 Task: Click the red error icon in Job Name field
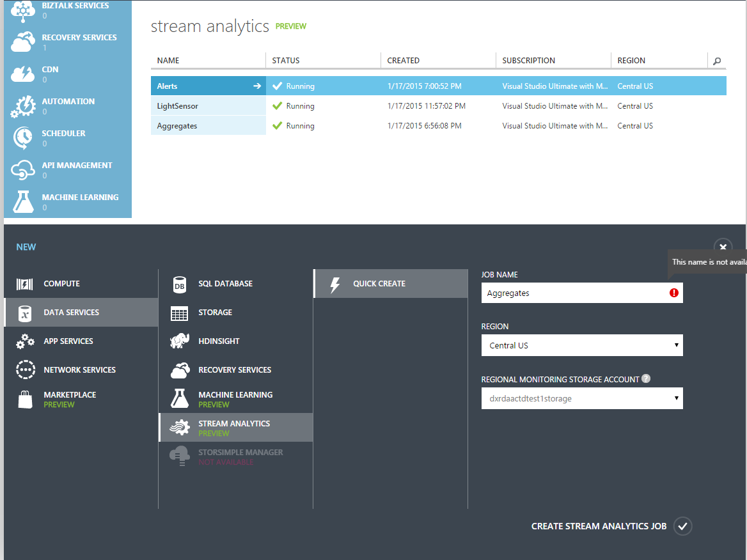[x=673, y=293]
